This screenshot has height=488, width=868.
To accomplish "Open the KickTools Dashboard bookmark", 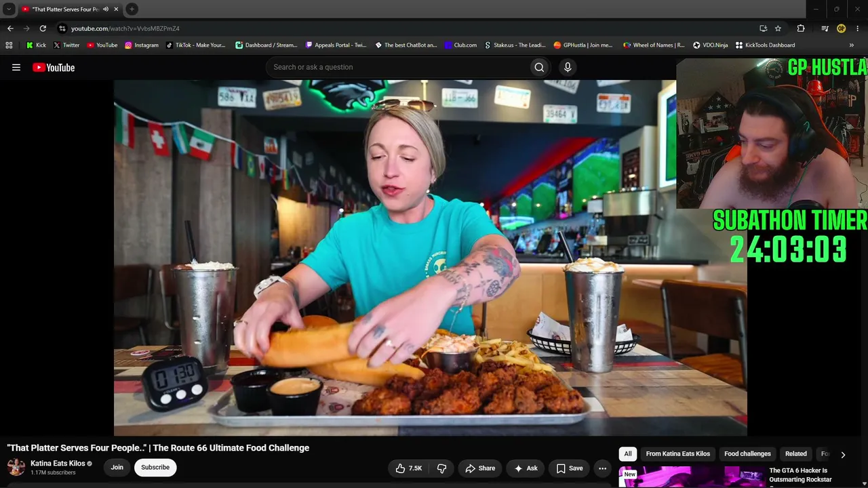I will click(765, 45).
